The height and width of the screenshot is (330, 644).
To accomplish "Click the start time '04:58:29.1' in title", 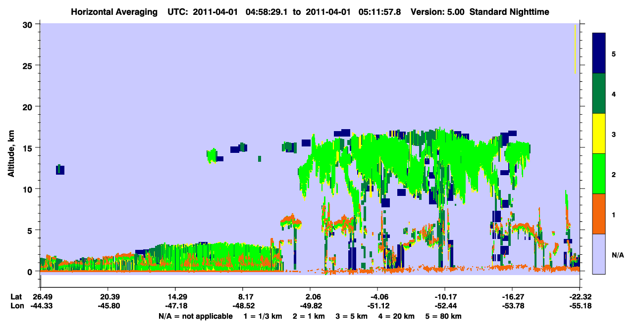I will [x=267, y=11].
